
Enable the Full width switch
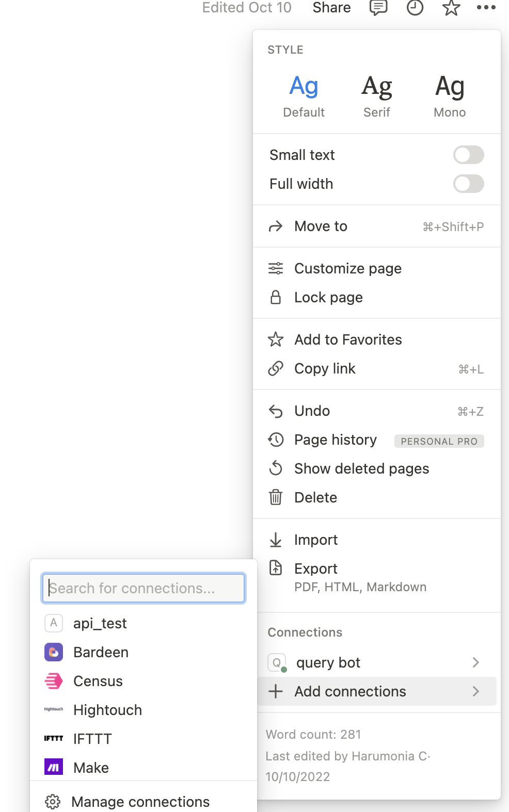(468, 184)
